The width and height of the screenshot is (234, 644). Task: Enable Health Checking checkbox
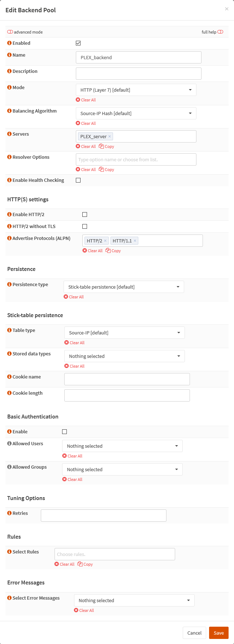point(78,180)
